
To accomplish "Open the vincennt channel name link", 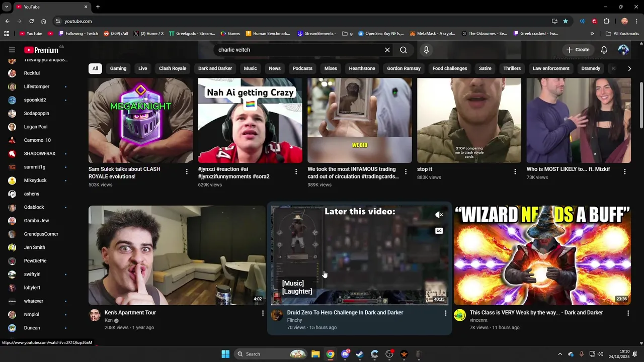I will click(x=478, y=320).
